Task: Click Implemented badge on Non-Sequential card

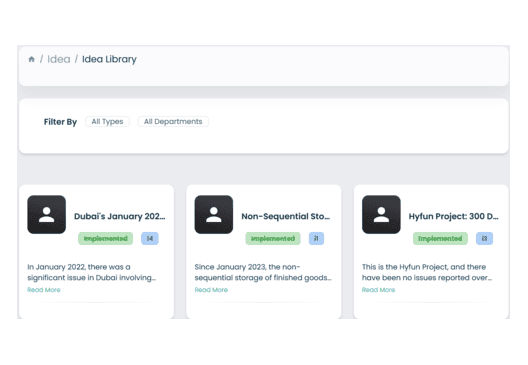Action: [x=273, y=238]
